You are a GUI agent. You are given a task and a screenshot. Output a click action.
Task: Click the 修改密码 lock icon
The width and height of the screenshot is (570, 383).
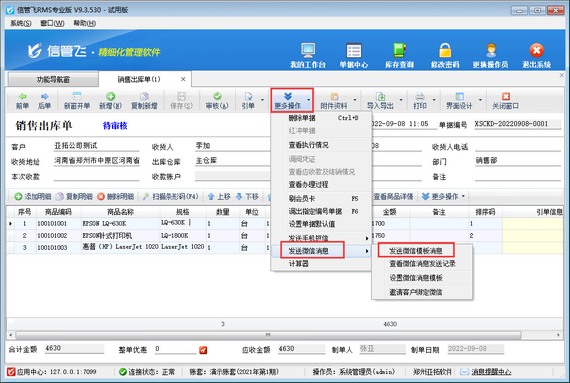445,51
